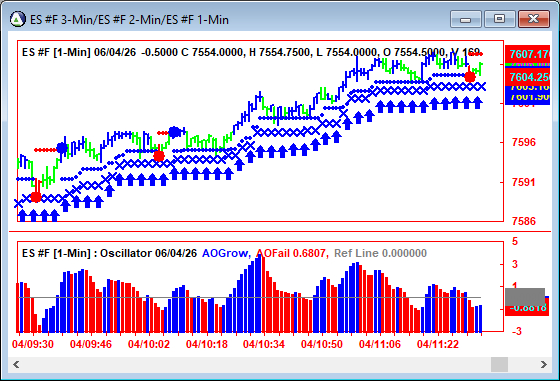
Task: Click the 04/11:22 time axis label
Action: [x=438, y=344]
